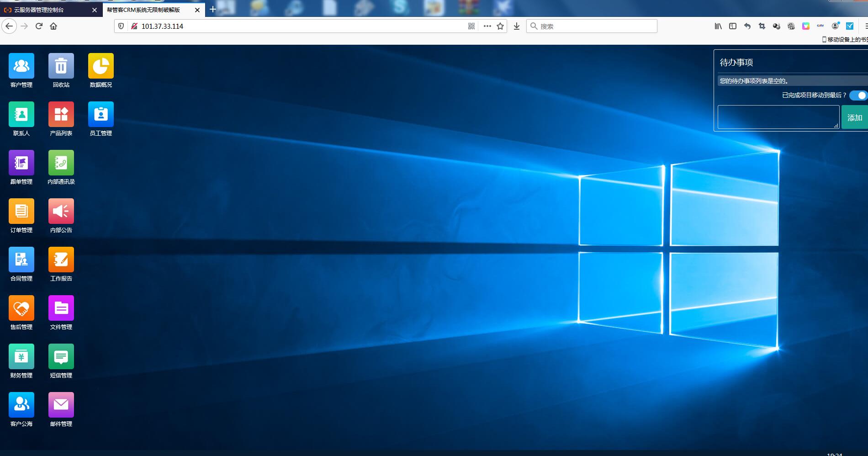Click the 搜索 search box
The image size is (868, 456).
tap(592, 26)
